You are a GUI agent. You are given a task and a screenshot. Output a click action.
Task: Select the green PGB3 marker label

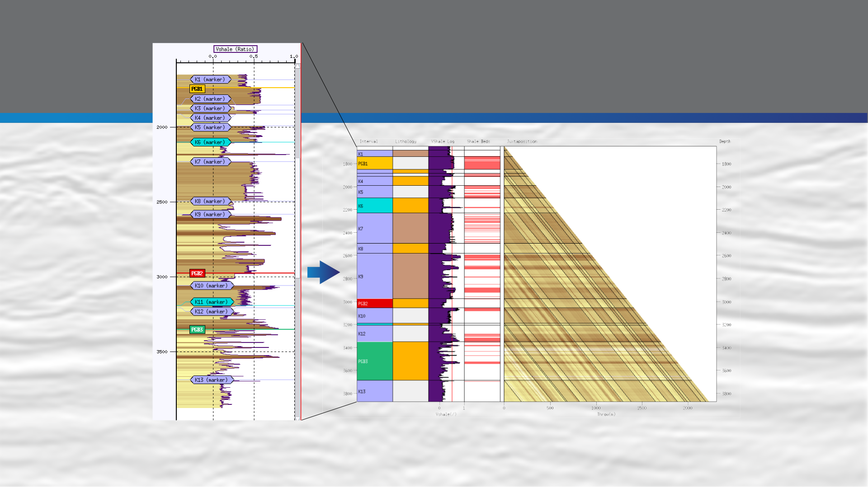click(197, 330)
